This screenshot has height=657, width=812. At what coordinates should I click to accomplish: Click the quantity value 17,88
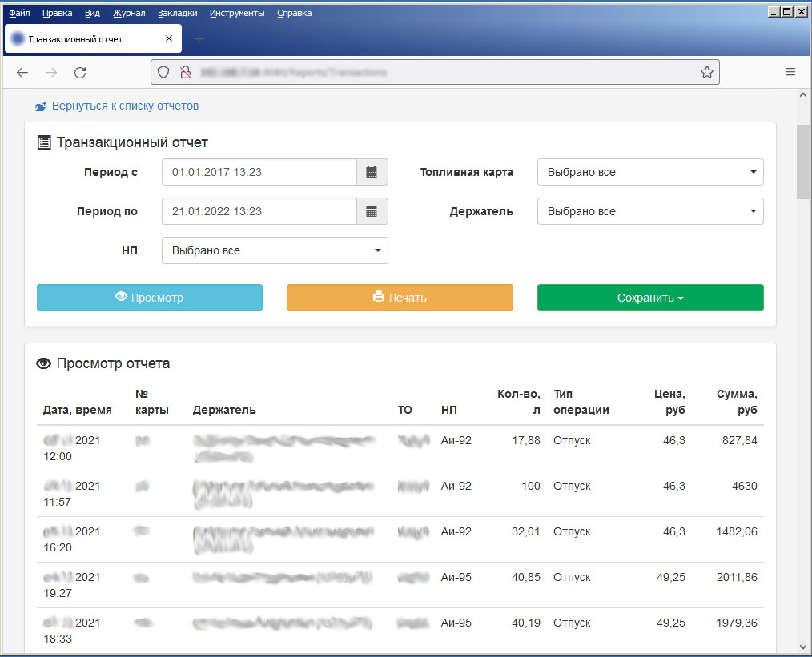coord(526,441)
